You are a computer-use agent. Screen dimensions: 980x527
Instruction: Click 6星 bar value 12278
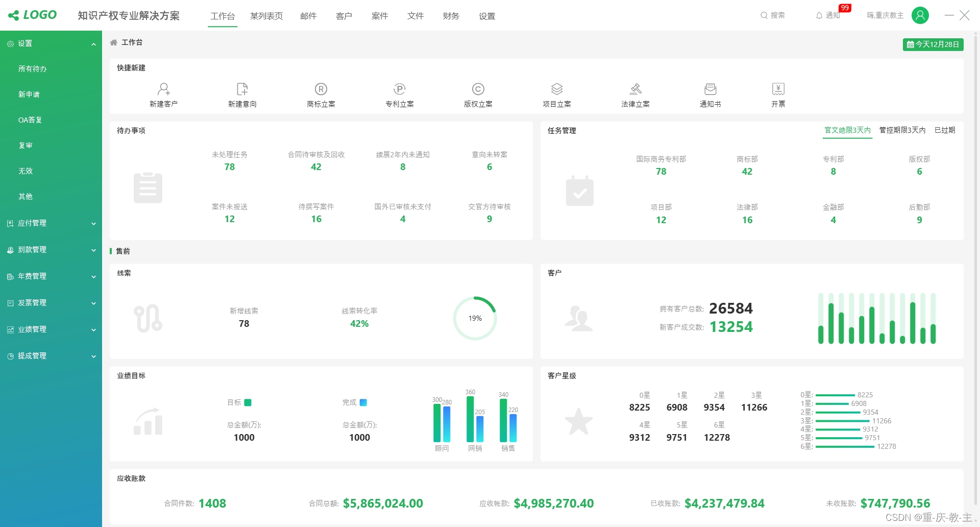click(x=887, y=446)
